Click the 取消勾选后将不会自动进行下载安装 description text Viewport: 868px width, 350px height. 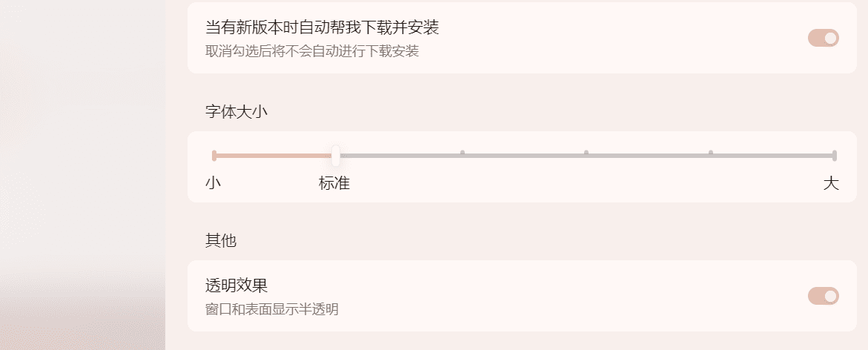pos(312,51)
